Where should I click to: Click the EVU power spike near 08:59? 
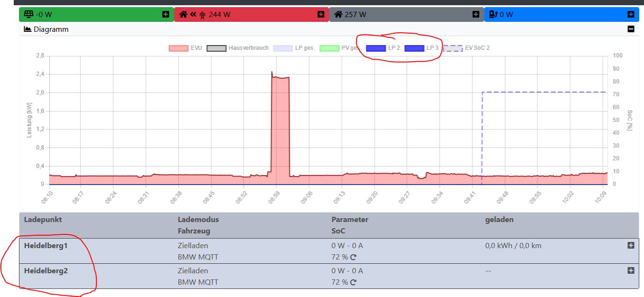280,128
